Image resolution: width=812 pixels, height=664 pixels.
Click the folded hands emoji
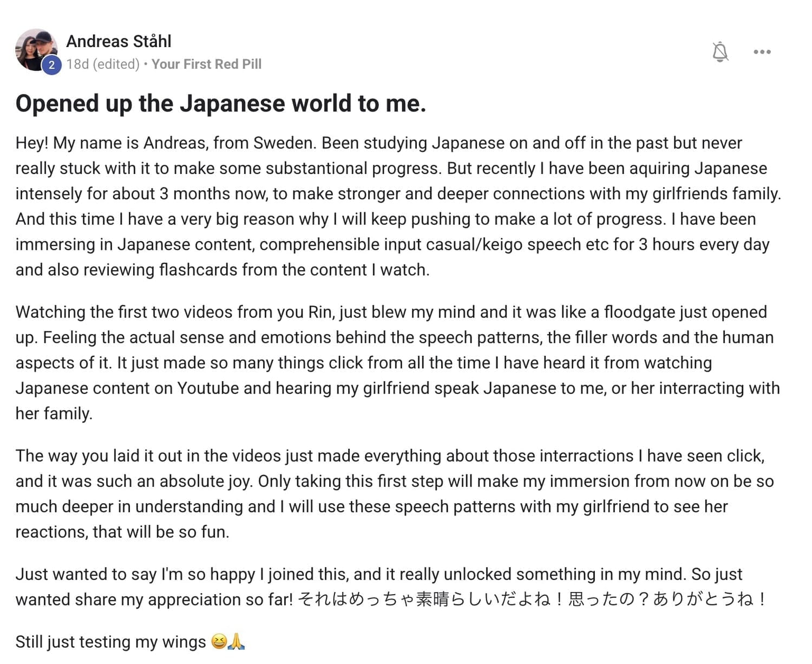[237, 642]
